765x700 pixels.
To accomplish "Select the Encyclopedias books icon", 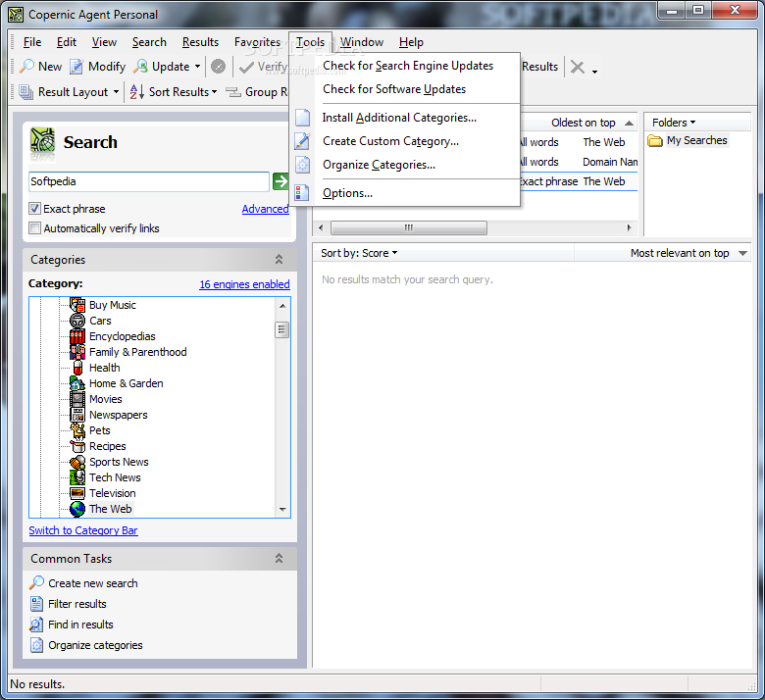I will click(x=77, y=336).
